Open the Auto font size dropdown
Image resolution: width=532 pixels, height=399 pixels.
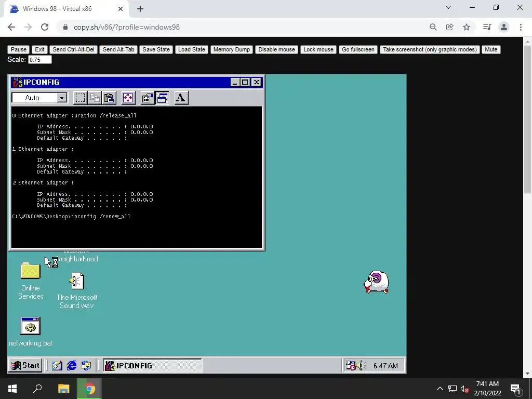coord(62,98)
